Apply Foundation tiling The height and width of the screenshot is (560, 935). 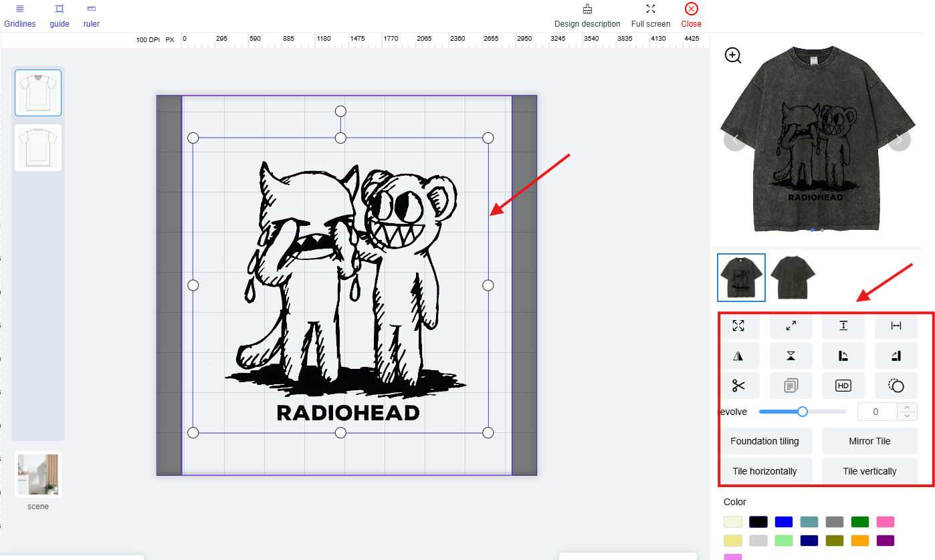[764, 441]
